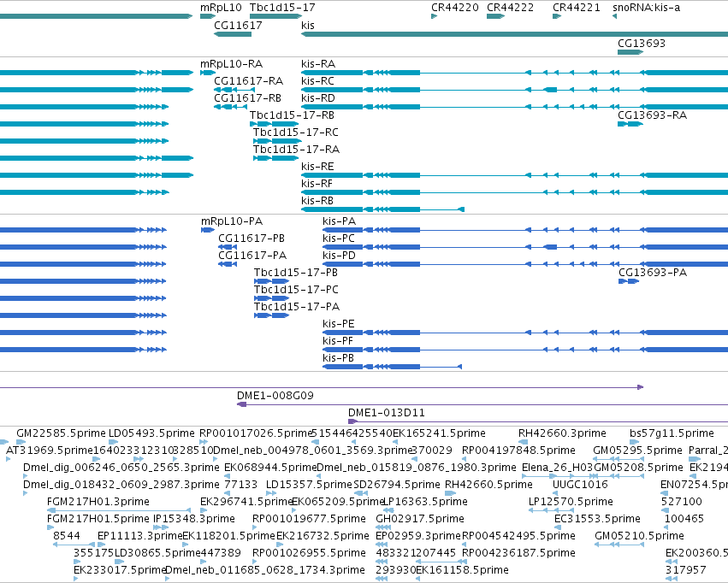Click the FGM217H01.3prime EST label

(x=98, y=502)
